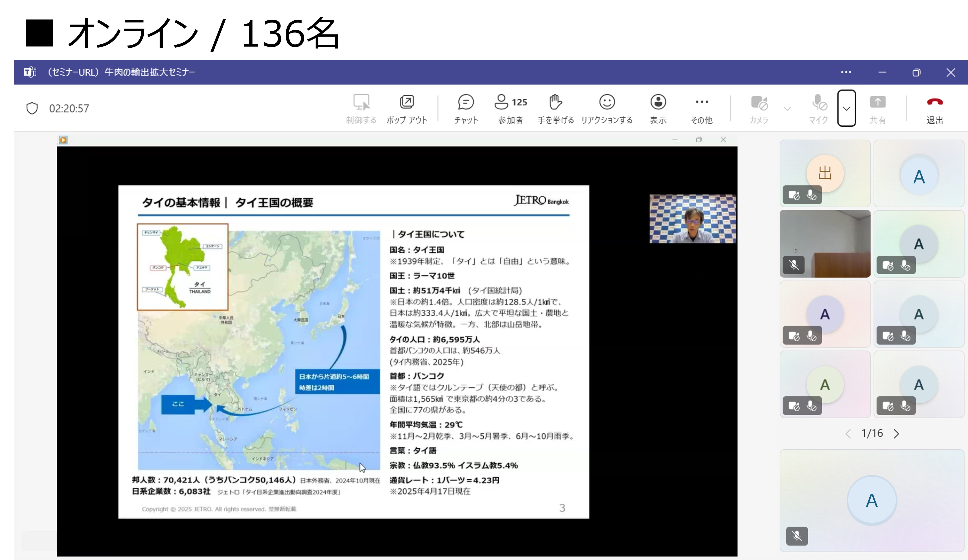This screenshot has height=560, width=968.
Task: Expand the microphone options dropdown arrow
Action: [x=846, y=109]
